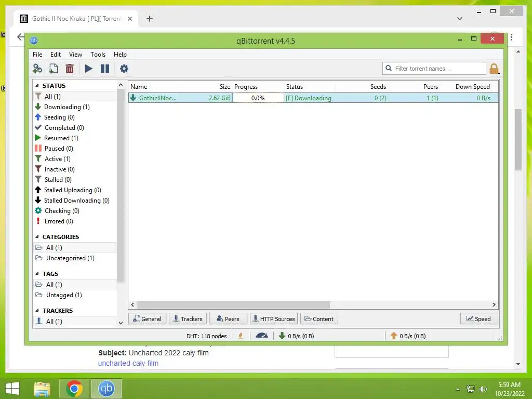Sort by the Name column header
The height and width of the screenshot is (399, 532).
point(154,87)
